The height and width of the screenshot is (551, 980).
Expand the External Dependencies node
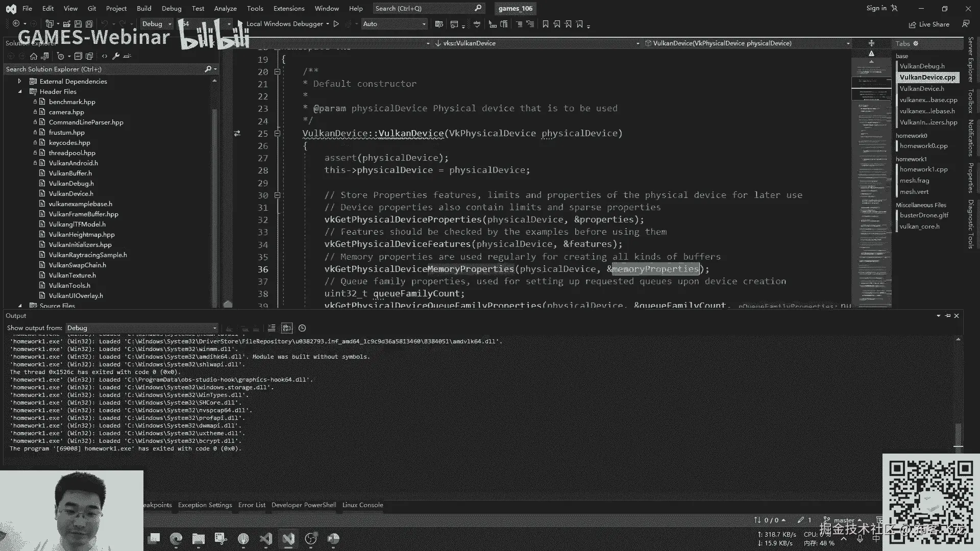(19, 82)
